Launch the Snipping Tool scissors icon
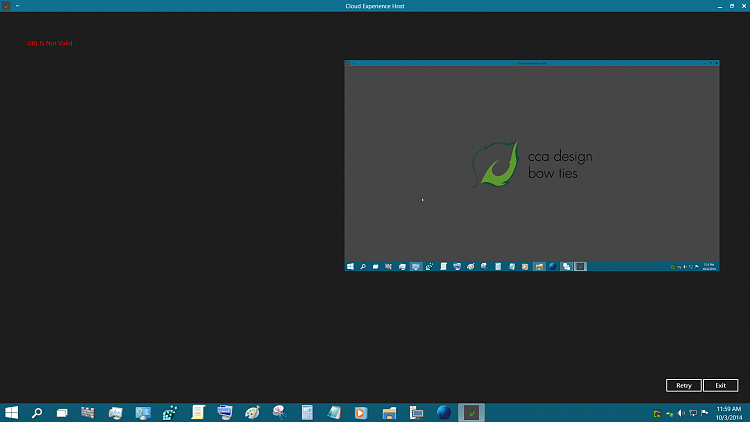750x422 pixels. tap(279, 412)
